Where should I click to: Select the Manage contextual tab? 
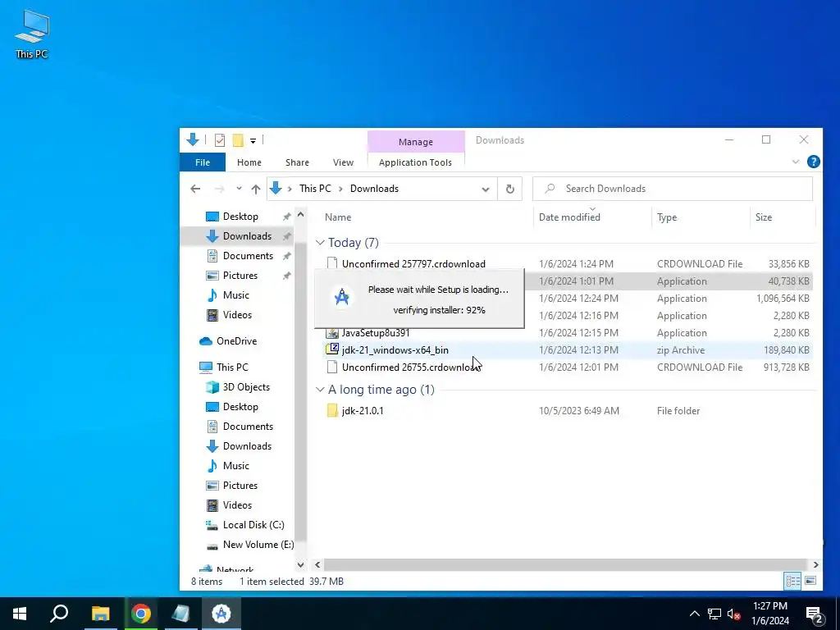(416, 142)
